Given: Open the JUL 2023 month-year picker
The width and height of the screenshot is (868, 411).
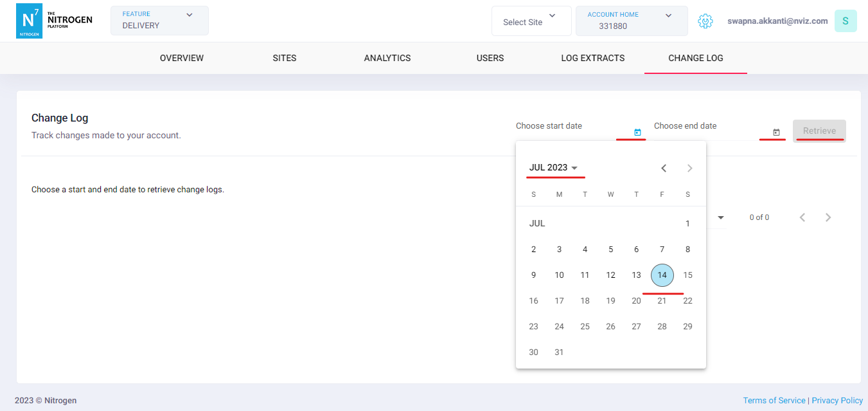Looking at the screenshot, I should point(553,168).
